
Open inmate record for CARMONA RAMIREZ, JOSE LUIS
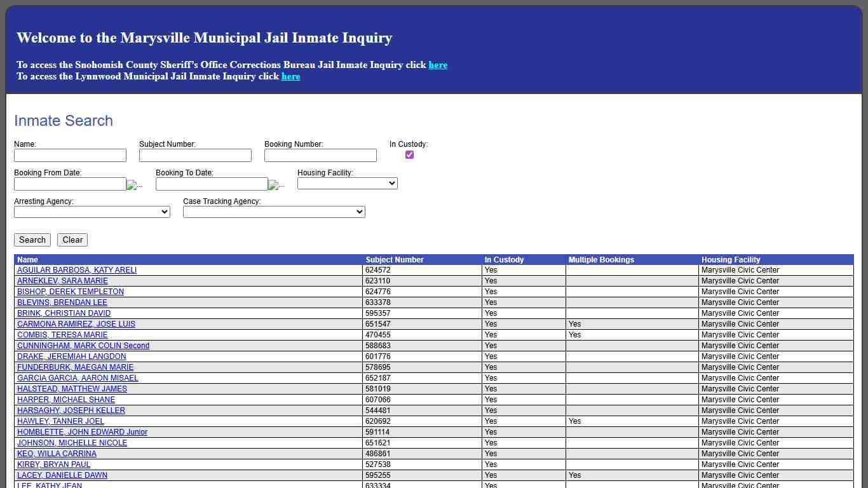coord(76,324)
